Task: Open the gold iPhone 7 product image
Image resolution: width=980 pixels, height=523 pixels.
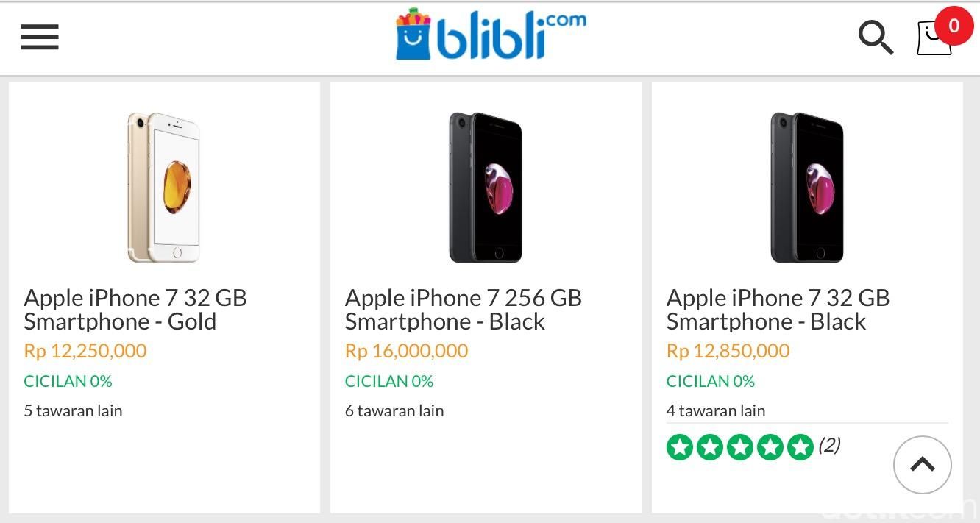Action: (163, 188)
